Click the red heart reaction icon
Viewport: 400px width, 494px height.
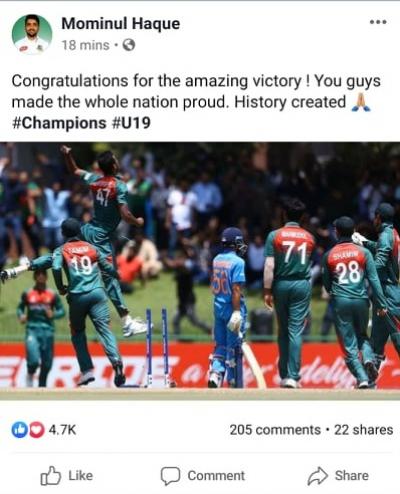[x=37, y=430]
